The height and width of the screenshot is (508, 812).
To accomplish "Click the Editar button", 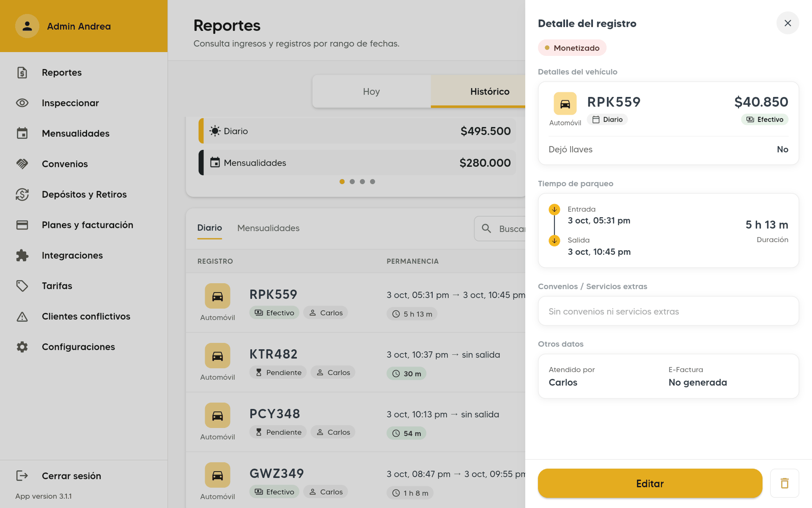I will pos(650,483).
